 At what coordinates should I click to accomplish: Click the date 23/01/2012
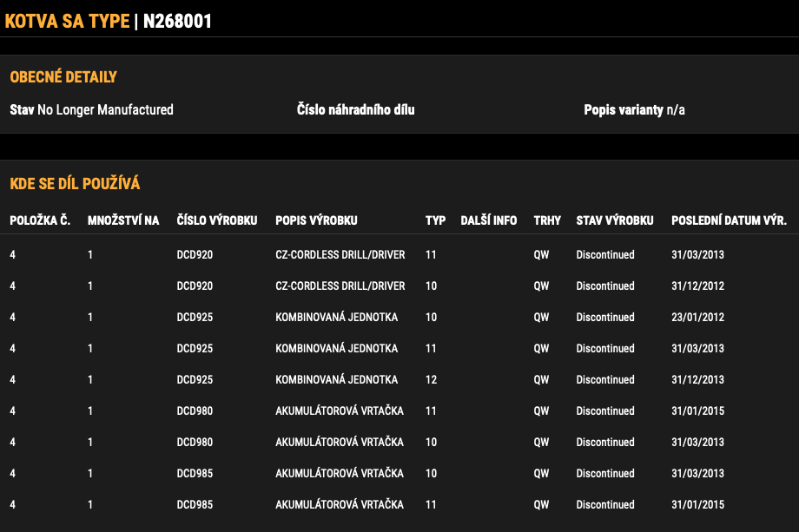[x=697, y=317]
